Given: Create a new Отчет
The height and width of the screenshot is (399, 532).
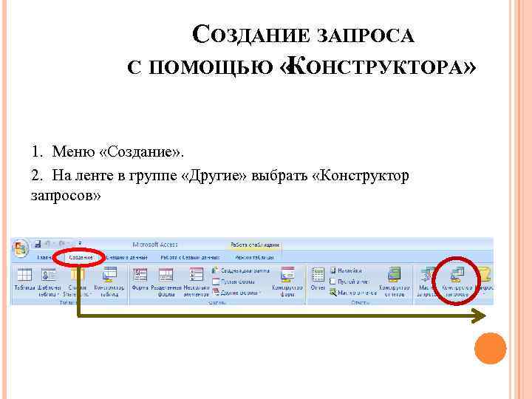Looking at the screenshot, I should [x=318, y=279].
